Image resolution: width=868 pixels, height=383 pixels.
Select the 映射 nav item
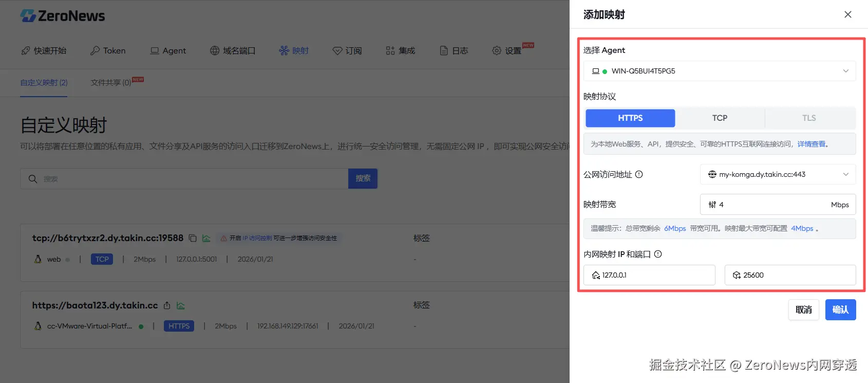[294, 50]
